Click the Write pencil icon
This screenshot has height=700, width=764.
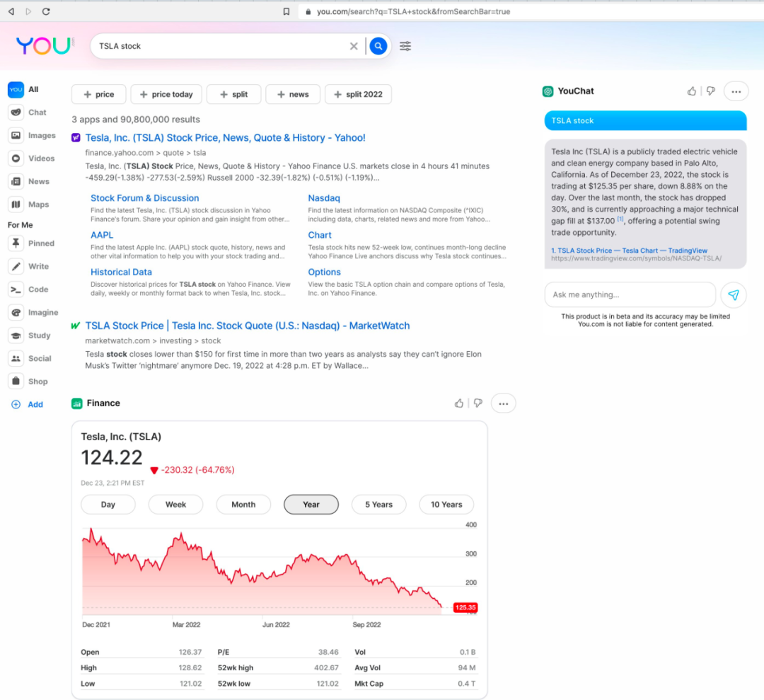tap(16, 266)
